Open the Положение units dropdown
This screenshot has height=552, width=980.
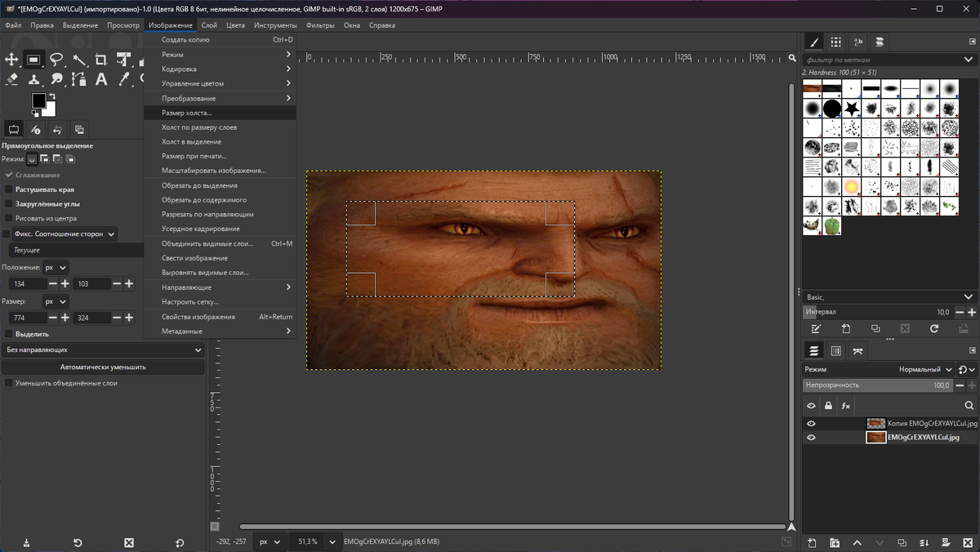(x=56, y=267)
